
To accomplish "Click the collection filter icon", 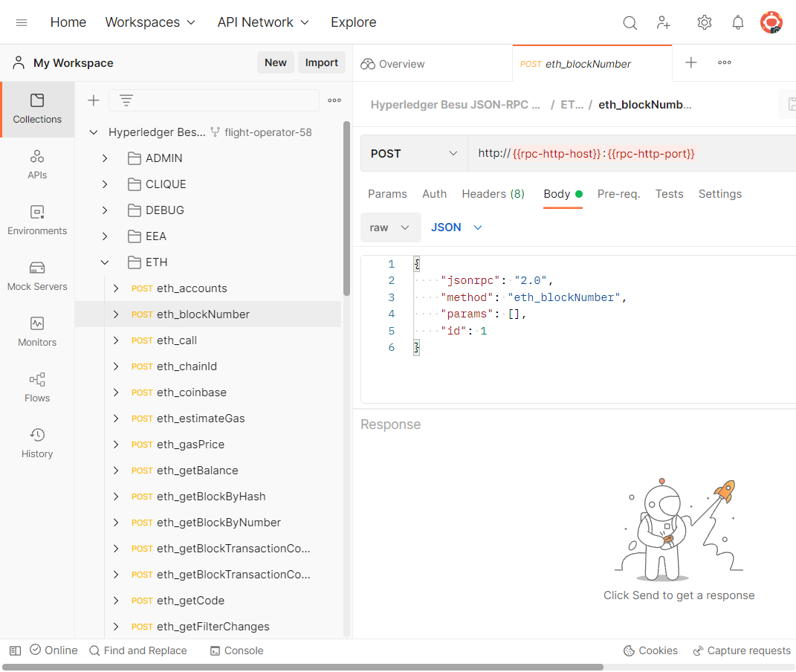I will tap(126, 100).
